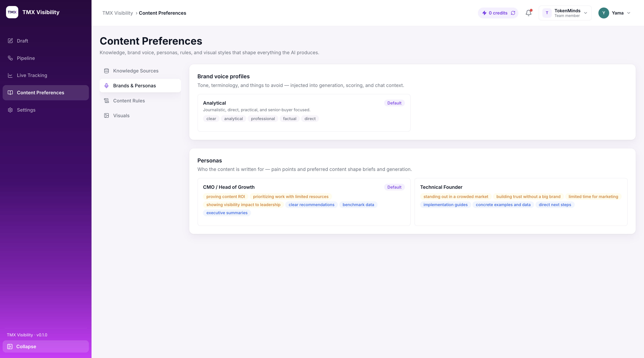Click the Draft pencil icon
644x358 pixels.
coord(10,41)
